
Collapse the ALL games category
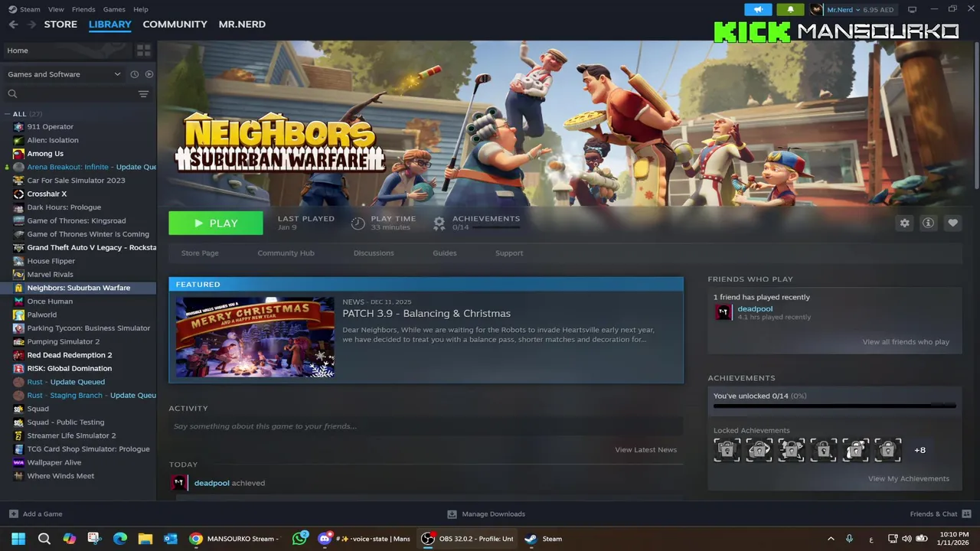8,114
